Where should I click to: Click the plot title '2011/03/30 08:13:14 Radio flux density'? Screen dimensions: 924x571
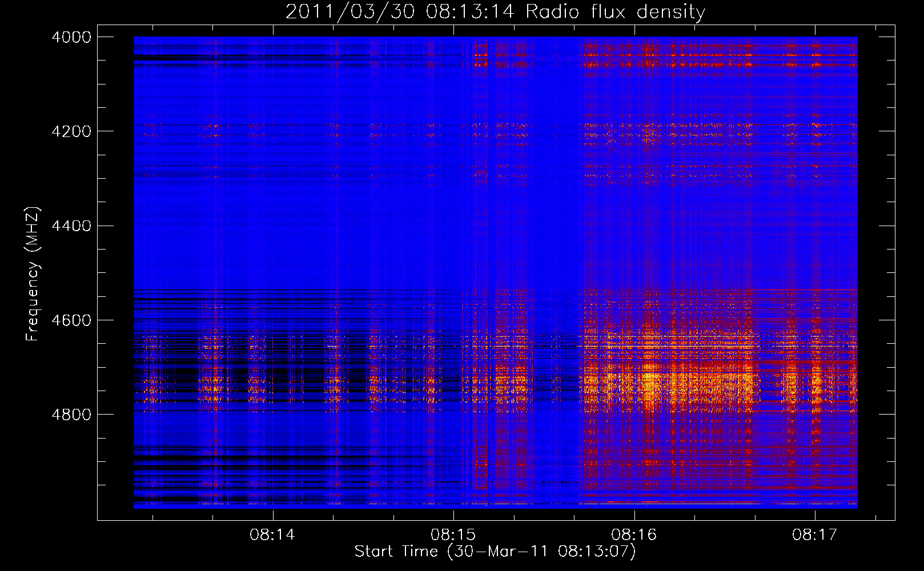pyautogui.click(x=495, y=11)
